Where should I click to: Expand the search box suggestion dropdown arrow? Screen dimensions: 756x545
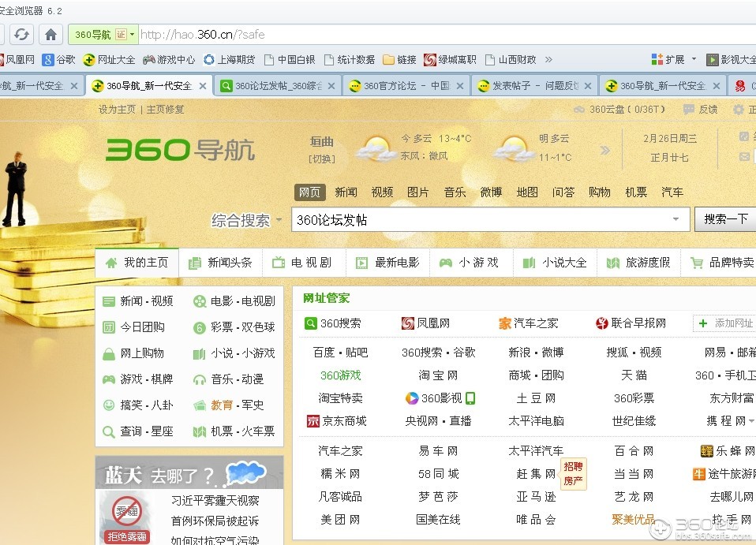676,219
